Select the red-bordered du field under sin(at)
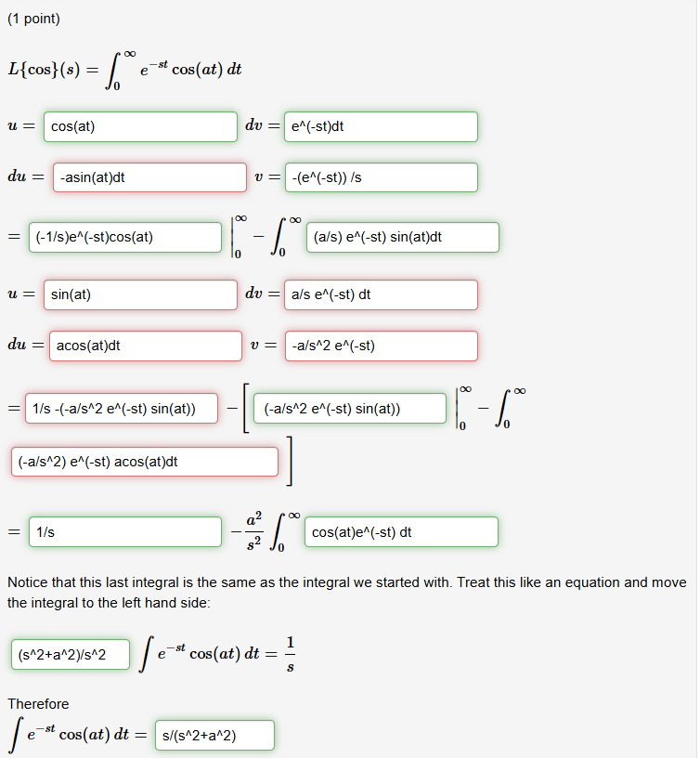700x758 pixels. click(144, 346)
